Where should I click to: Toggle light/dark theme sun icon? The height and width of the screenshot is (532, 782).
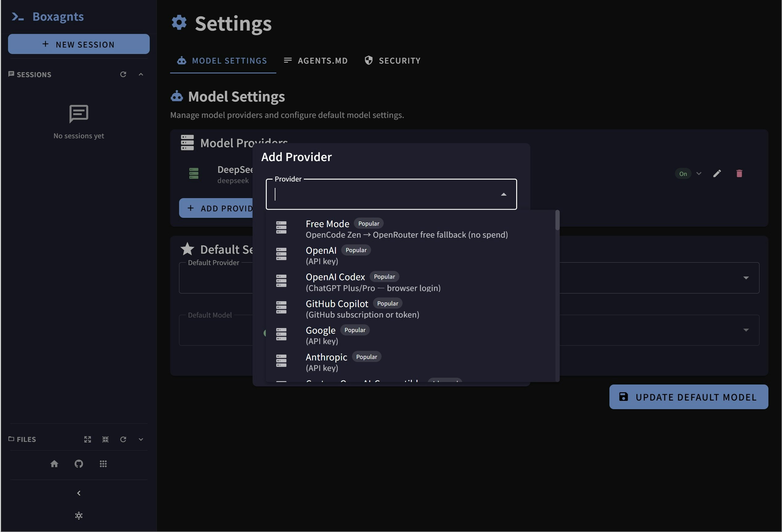click(x=79, y=516)
